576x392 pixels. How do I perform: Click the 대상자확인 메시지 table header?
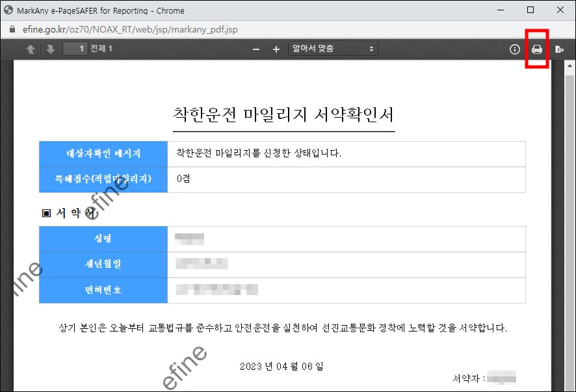click(103, 154)
